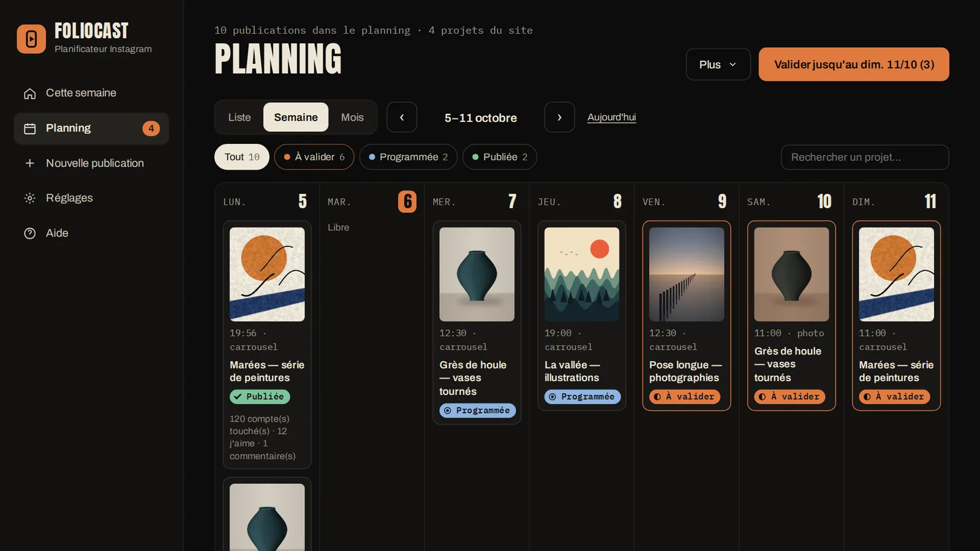Open Réglages gear icon
Screen dimensions: 980x551
click(29, 198)
